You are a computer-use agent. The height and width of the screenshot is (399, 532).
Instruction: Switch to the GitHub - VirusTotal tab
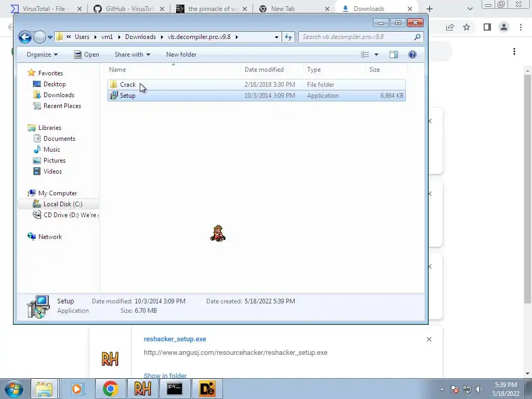(x=129, y=9)
